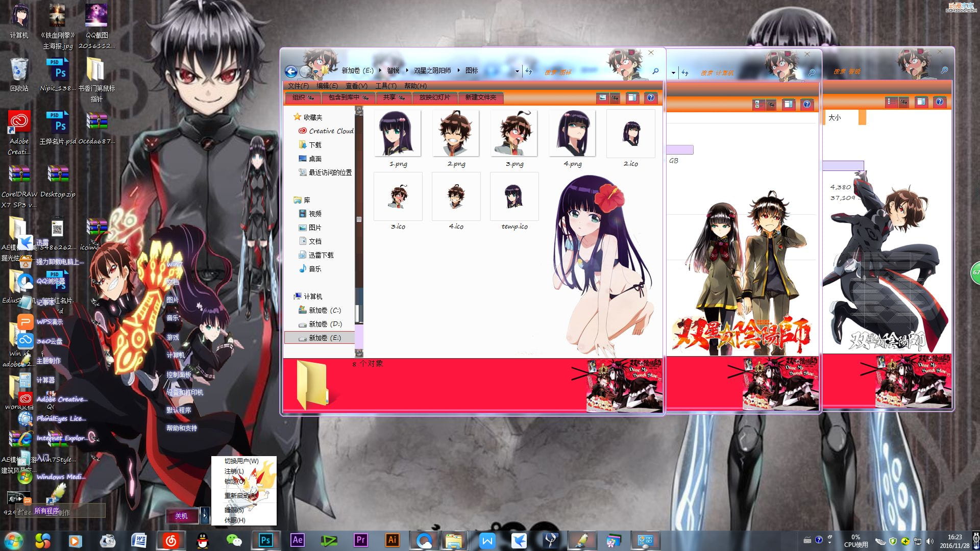Launch WPS Office from the taskbar
This screenshot has height=551, width=980.
tap(487, 539)
